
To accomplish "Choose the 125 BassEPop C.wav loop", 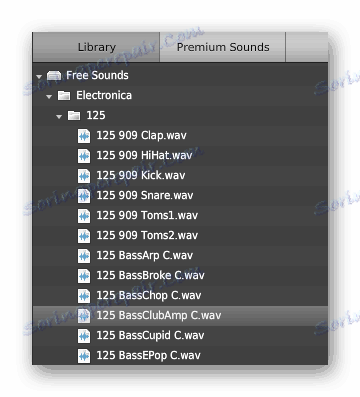I will [x=148, y=356].
